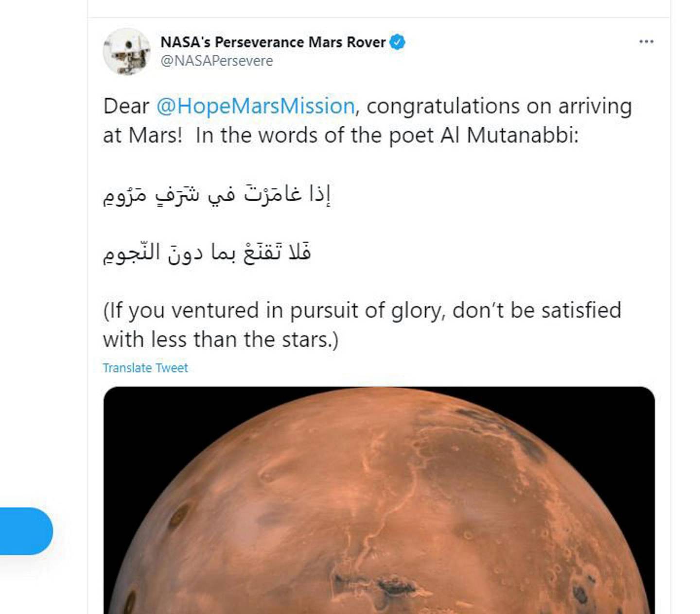The image size is (700, 614).
Task: Click the partially visible blue rounded button
Action: point(26,531)
